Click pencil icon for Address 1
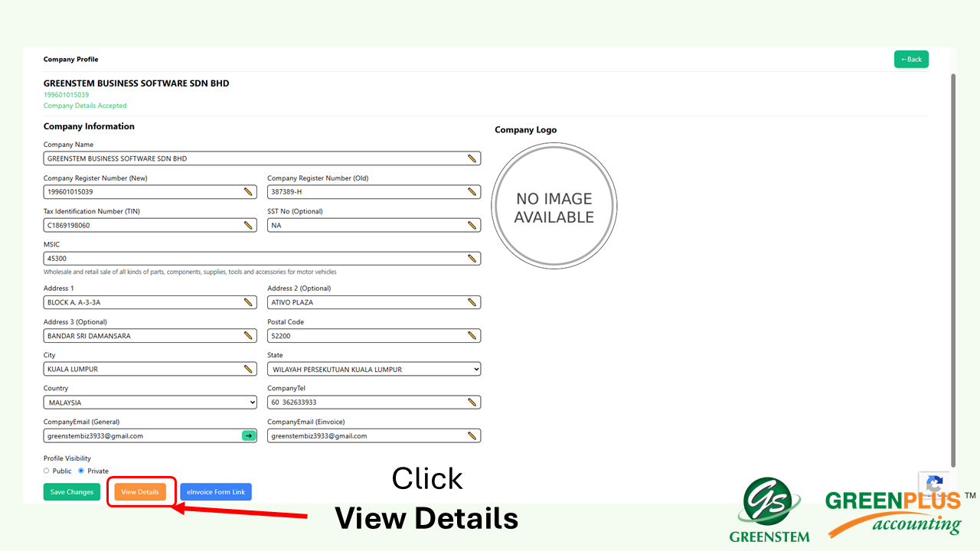980x551 pixels. 248,302
